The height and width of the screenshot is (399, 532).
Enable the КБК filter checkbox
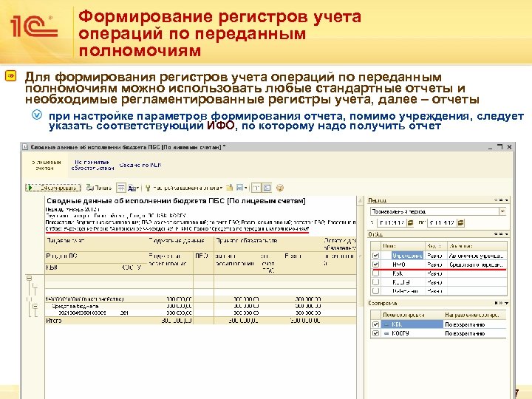[x=375, y=273]
